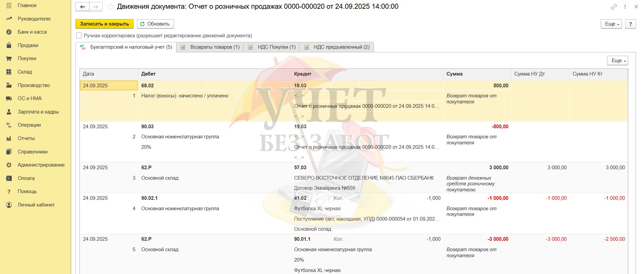
Task: Expand the Еще dropdown above the table
Action: click(618, 60)
